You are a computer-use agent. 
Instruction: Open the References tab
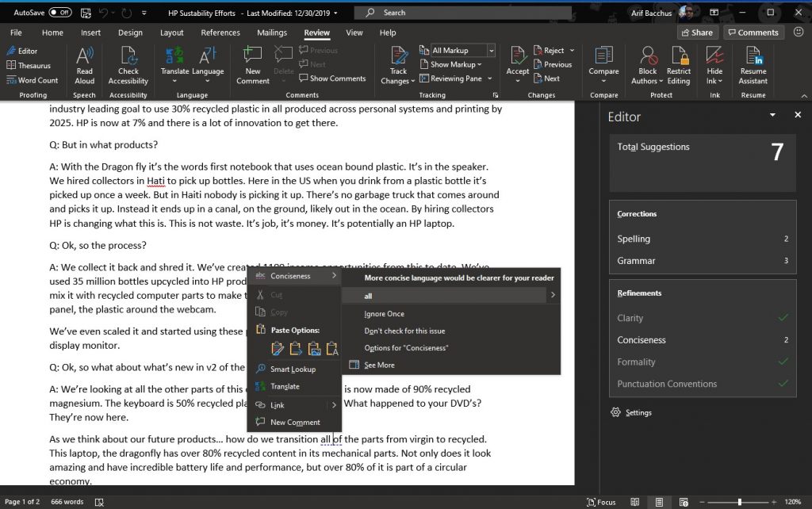pos(220,32)
